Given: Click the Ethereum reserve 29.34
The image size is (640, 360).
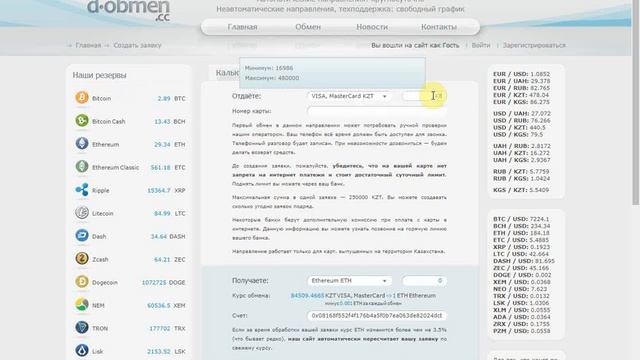Looking at the screenshot, I should 162,144.
